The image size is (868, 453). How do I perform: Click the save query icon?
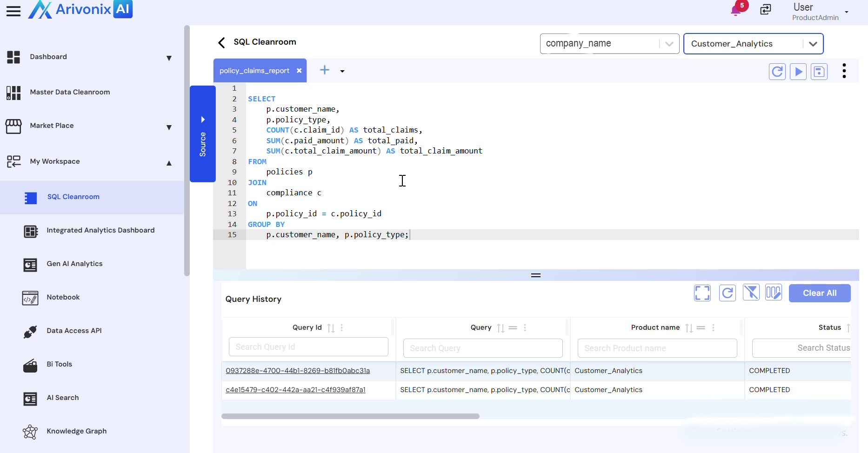click(x=819, y=72)
